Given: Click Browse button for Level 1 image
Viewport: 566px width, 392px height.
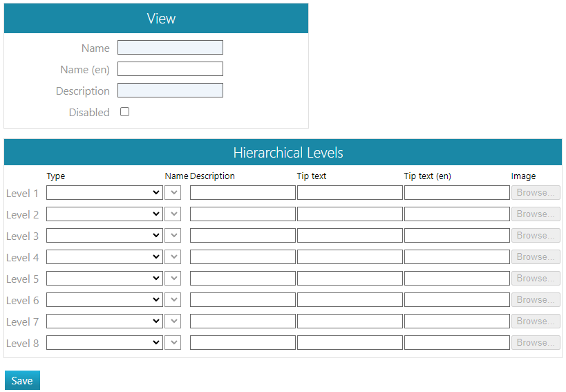Looking at the screenshot, I should point(536,193).
